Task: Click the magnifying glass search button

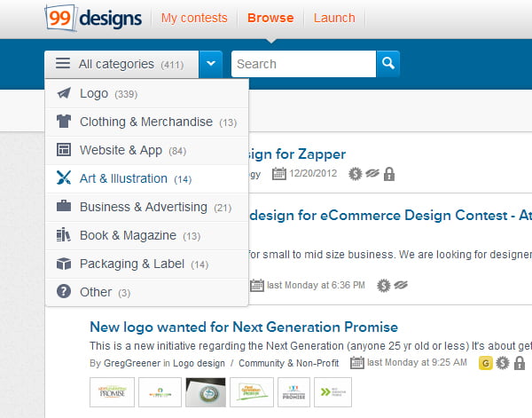Action: [387, 64]
